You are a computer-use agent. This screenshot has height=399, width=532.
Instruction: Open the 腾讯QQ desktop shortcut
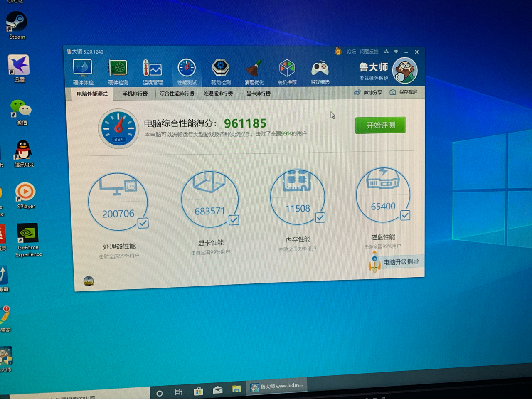point(24,154)
